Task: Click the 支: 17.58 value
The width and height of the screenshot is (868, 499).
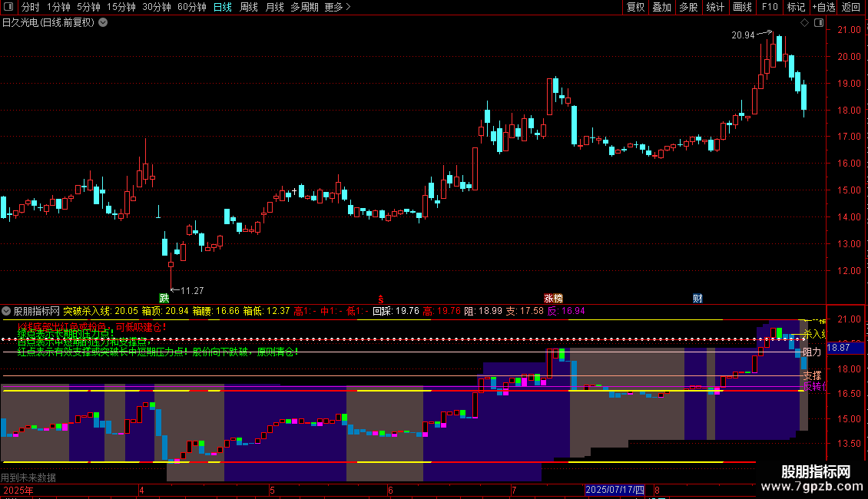Action: click(525, 312)
